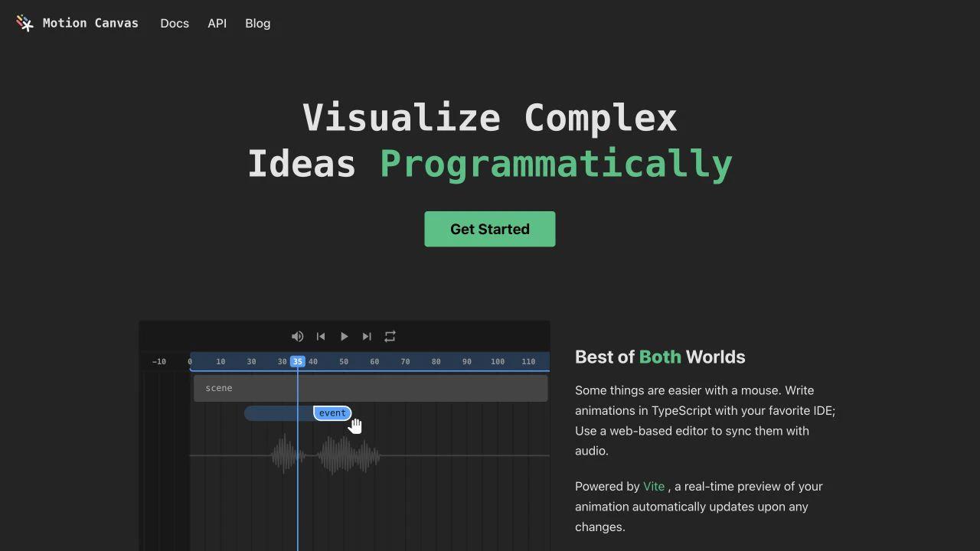The height and width of the screenshot is (551, 980).
Task: Start playback with the play icon
Action: tap(344, 337)
